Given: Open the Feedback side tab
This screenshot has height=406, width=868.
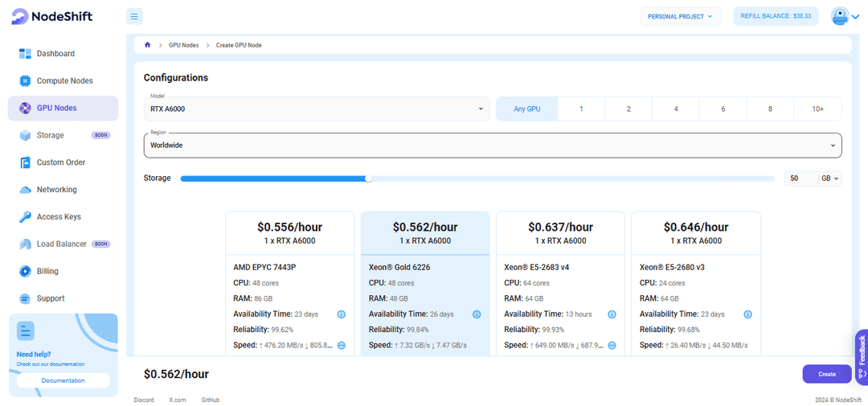Looking at the screenshot, I should click(x=862, y=357).
